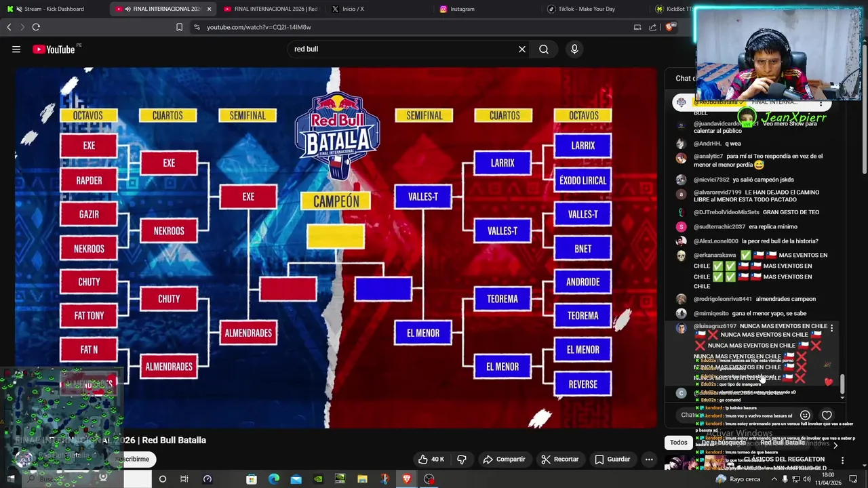
Task: Reload the current page
Action: pos(36,27)
